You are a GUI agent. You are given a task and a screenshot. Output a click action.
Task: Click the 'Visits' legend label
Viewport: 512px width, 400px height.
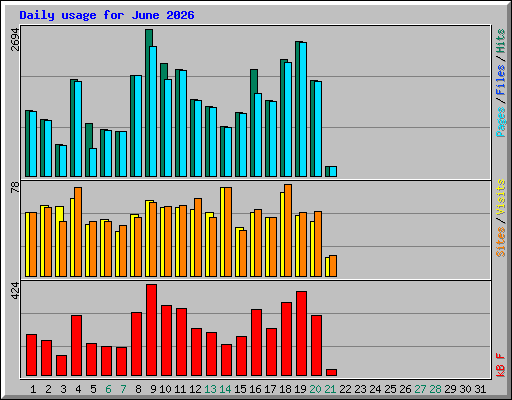pos(500,197)
